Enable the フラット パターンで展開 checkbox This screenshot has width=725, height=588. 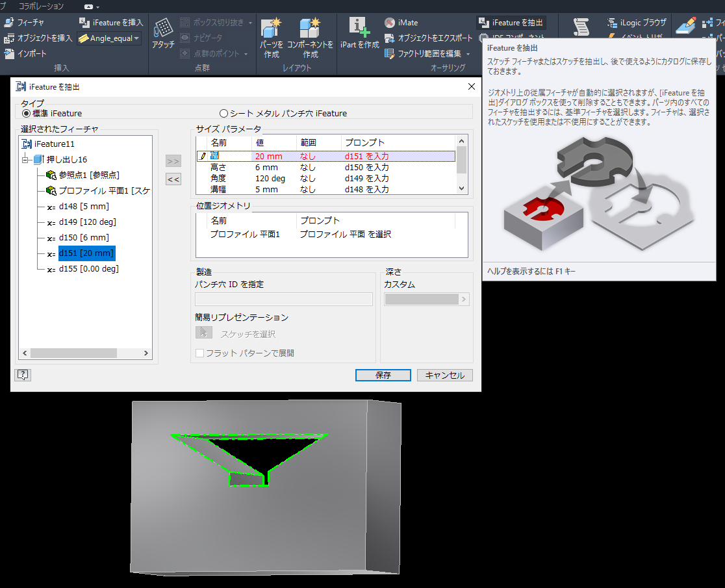(x=200, y=353)
